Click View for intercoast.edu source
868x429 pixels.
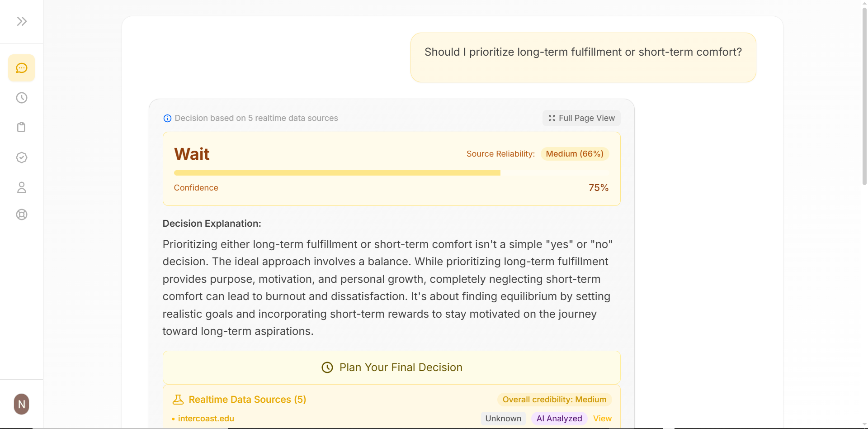[x=602, y=419]
